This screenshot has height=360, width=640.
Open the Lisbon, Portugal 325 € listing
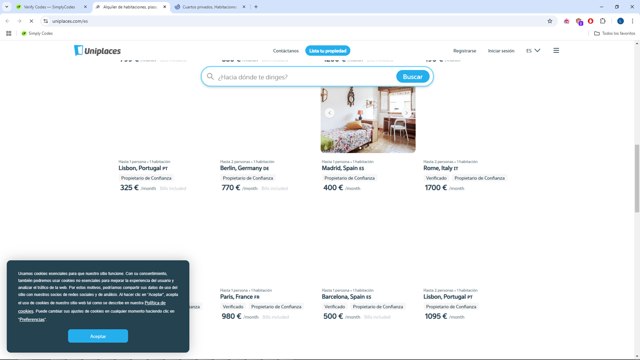coord(143,168)
